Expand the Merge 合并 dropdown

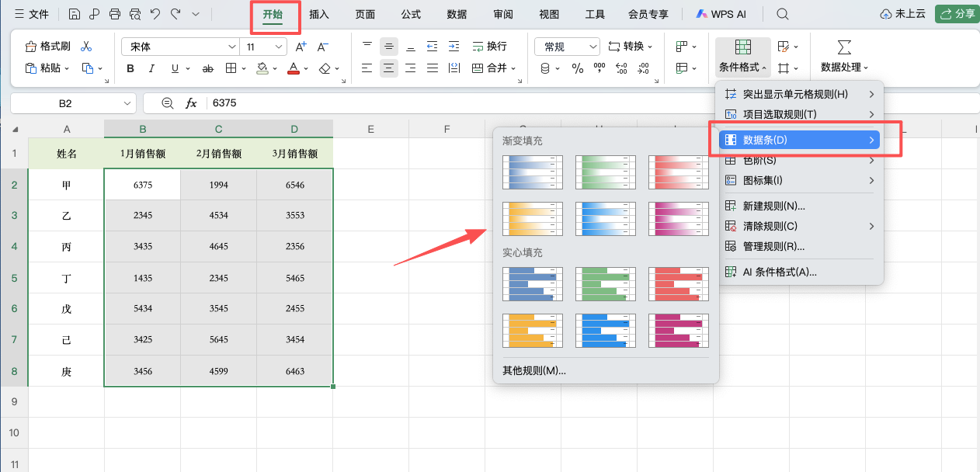pyautogui.click(x=513, y=68)
